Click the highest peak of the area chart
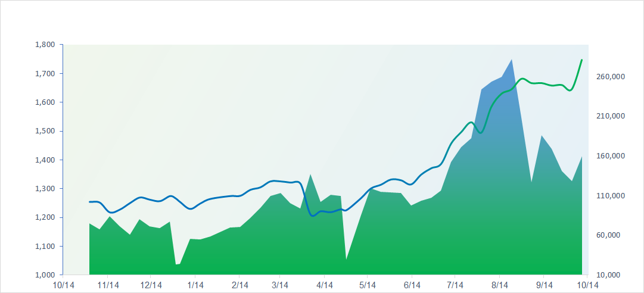Image resolution: width=644 pixels, height=293 pixels. tap(512, 60)
